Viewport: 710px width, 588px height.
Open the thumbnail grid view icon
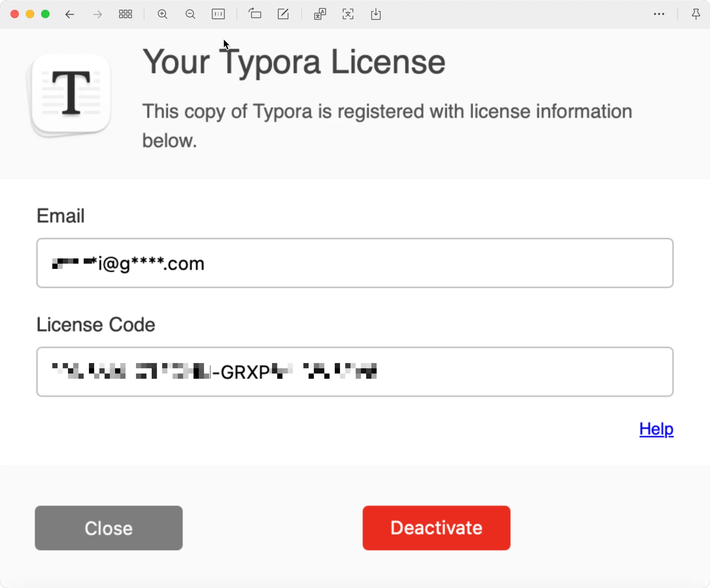click(x=126, y=14)
